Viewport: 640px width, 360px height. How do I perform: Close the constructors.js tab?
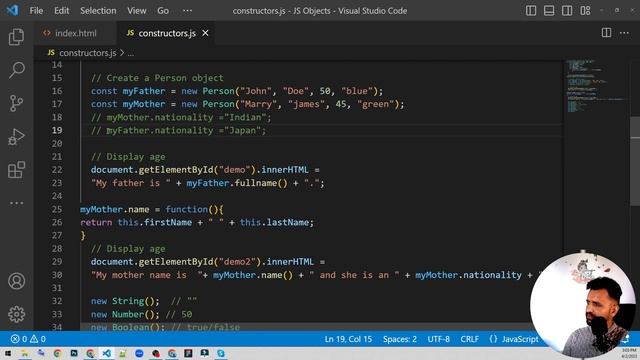pyautogui.click(x=205, y=33)
